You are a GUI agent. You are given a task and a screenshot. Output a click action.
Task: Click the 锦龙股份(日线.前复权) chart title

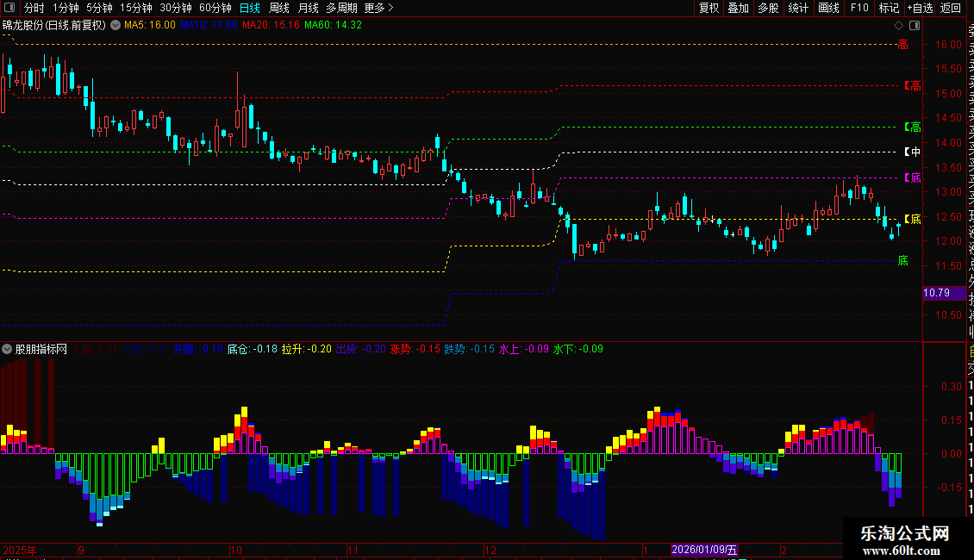pyautogui.click(x=54, y=26)
